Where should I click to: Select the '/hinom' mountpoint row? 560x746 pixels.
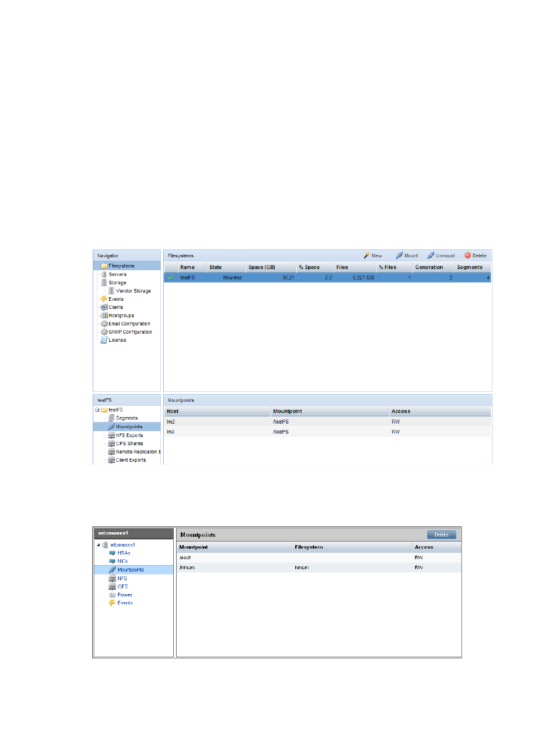pos(319,567)
